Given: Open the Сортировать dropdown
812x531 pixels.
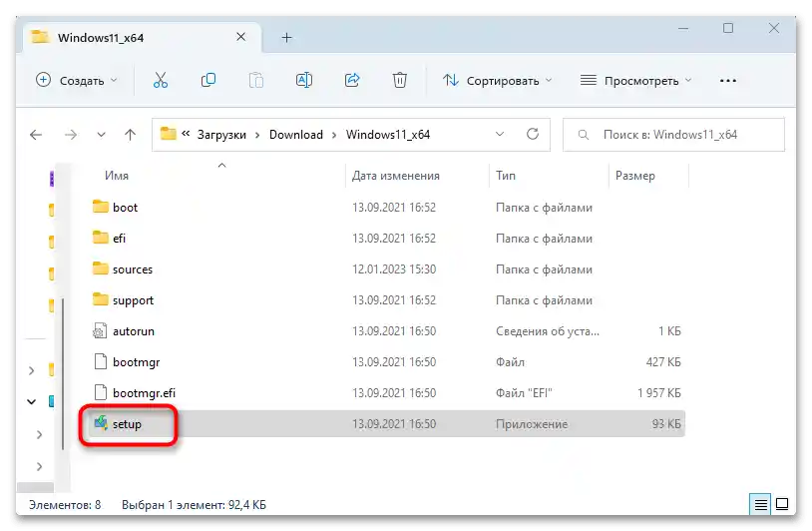Looking at the screenshot, I should tap(498, 80).
